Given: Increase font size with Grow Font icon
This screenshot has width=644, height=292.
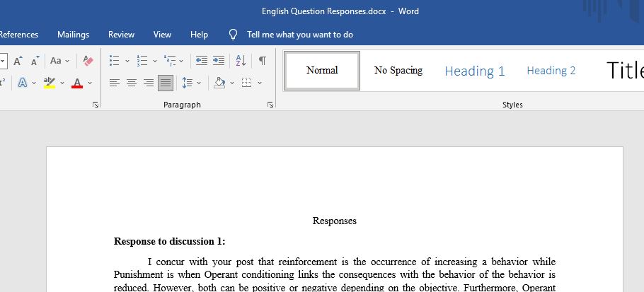Looking at the screenshot, I should (18, 61).
